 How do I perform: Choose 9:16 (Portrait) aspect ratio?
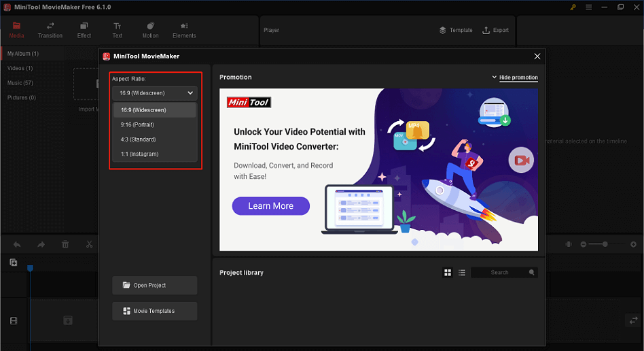(x=138, y=124)
